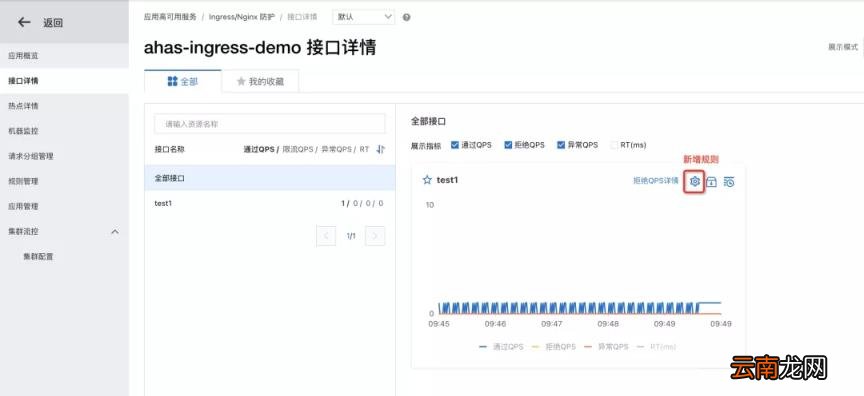864x396 pixels.
Task: Toggle 通过QPS legend item in chart
Action: tap(501, 347)
